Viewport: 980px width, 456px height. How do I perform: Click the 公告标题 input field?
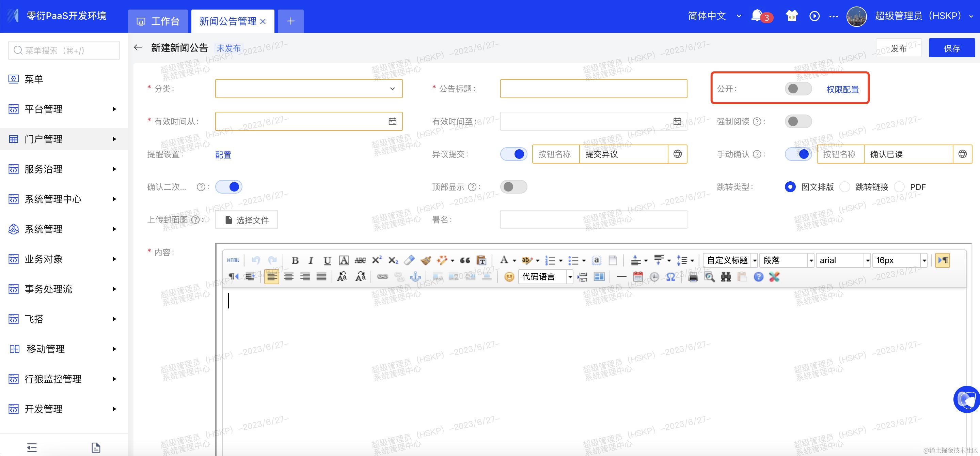(593, 89)
